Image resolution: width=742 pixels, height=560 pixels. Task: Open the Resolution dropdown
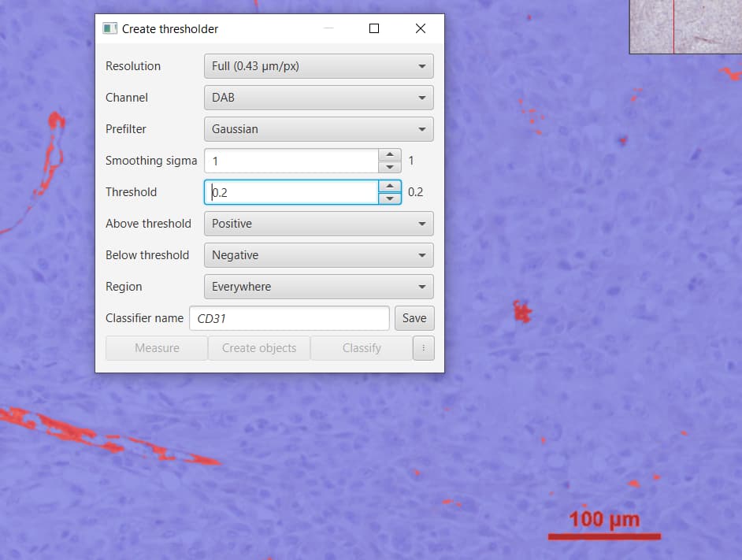tap(318, 66)
